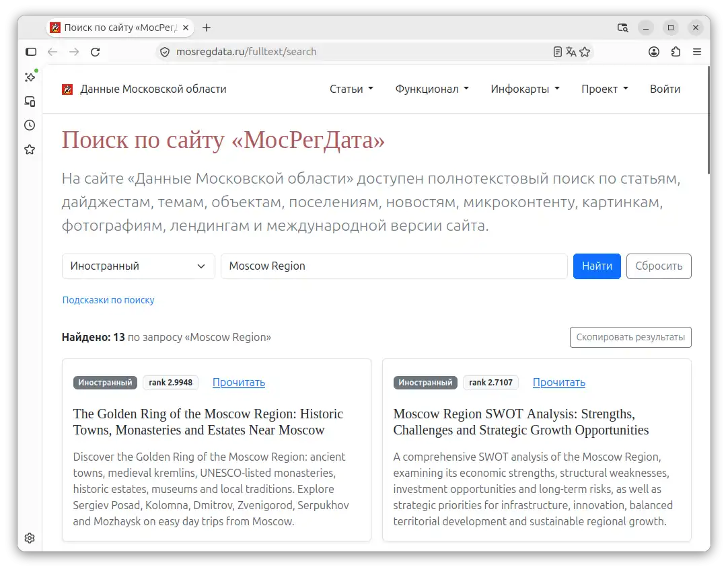Open the Функционал menu
The height and width of the screenshot is (571, 728).
[x=432, y=89]
